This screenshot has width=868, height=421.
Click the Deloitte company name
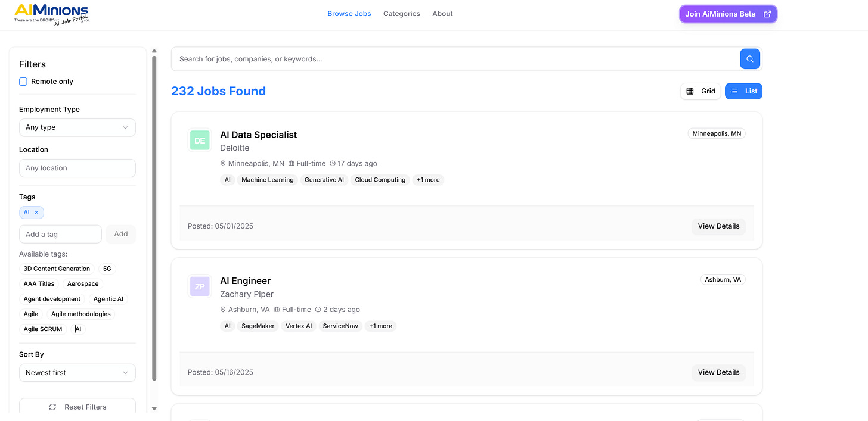(235, 148)
